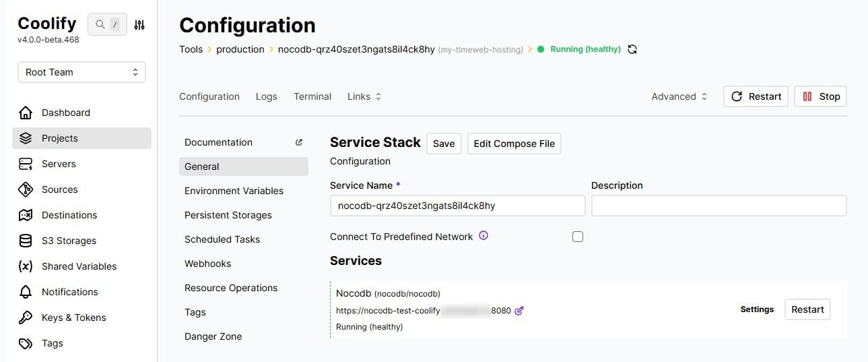Viewport: 868px width, 362px height.
Task: Click the Description input field
Action: (x=719, y=206)
